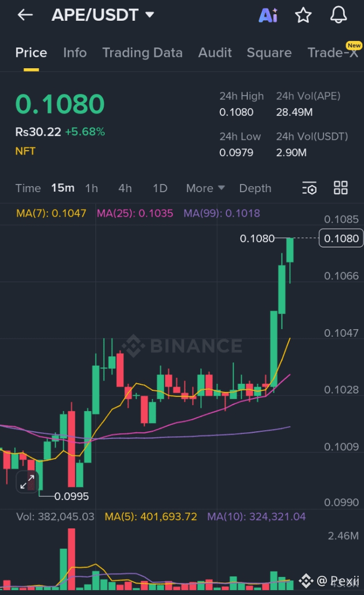The width and height of the screenshot is (364, 595).
Task: Expand chart to fullscreen via arrows icon
Action: 27,481
